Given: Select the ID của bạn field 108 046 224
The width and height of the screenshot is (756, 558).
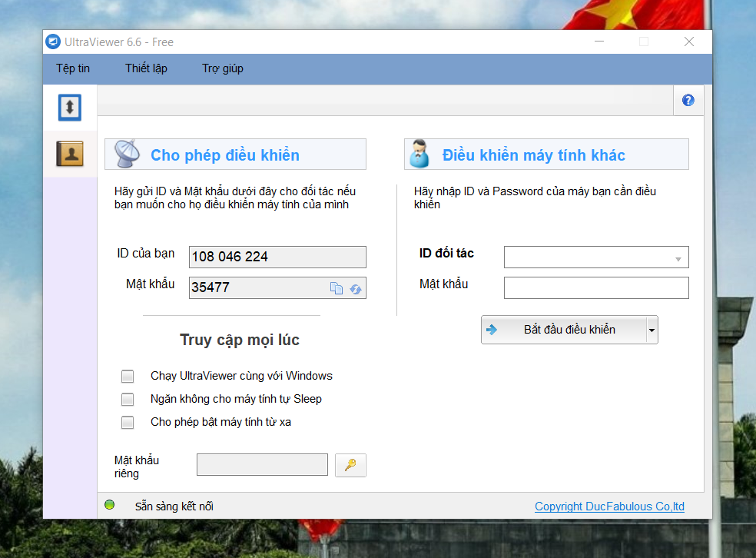Looking at the screenshot, I should click(x=277, y=257).
